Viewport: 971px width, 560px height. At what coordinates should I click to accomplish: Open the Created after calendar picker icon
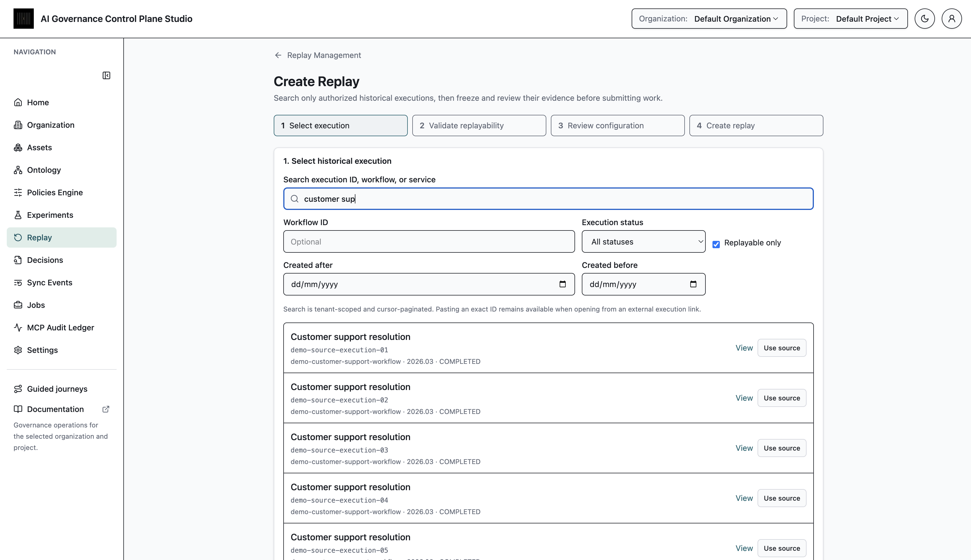tap(562, 284)
